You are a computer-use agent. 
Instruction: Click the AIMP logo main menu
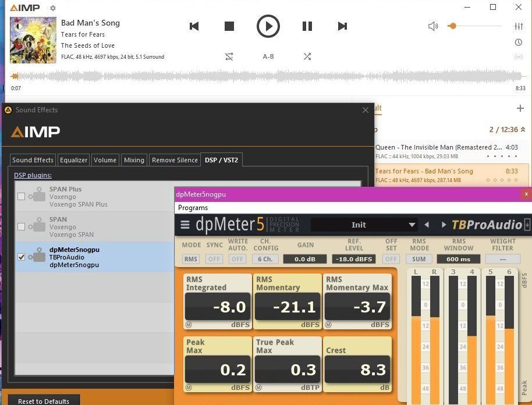click(25, 8)
